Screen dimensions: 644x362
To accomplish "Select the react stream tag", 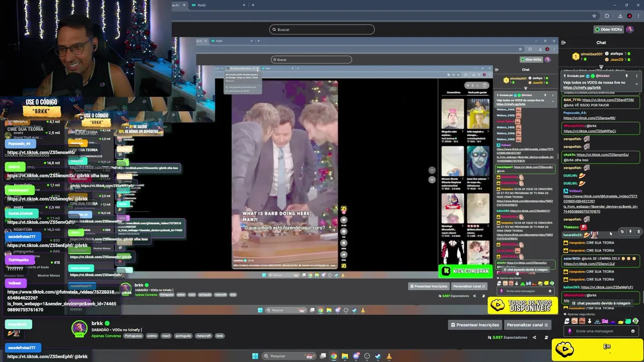I will coord(166,336).
